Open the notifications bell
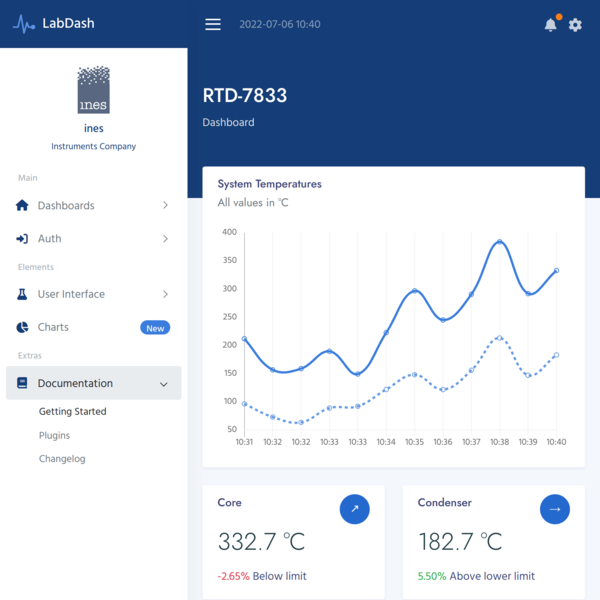The width and height of the screenshot is (600, 600). pos(550,25)
